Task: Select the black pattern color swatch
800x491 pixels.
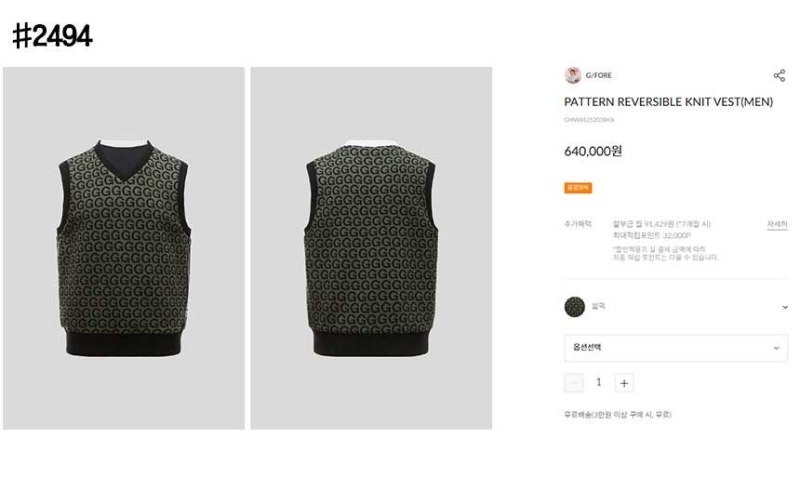Action: (x=574, y=307)
